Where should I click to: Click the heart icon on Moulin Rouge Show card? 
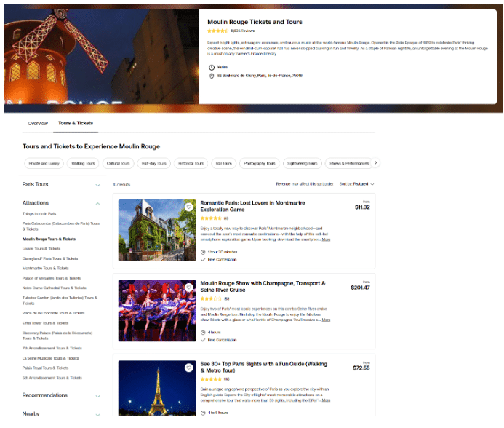[x=189, y=287]
